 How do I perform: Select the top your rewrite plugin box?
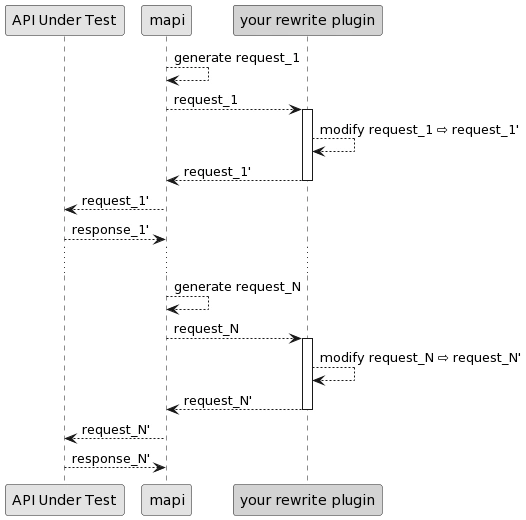point(308,20)
